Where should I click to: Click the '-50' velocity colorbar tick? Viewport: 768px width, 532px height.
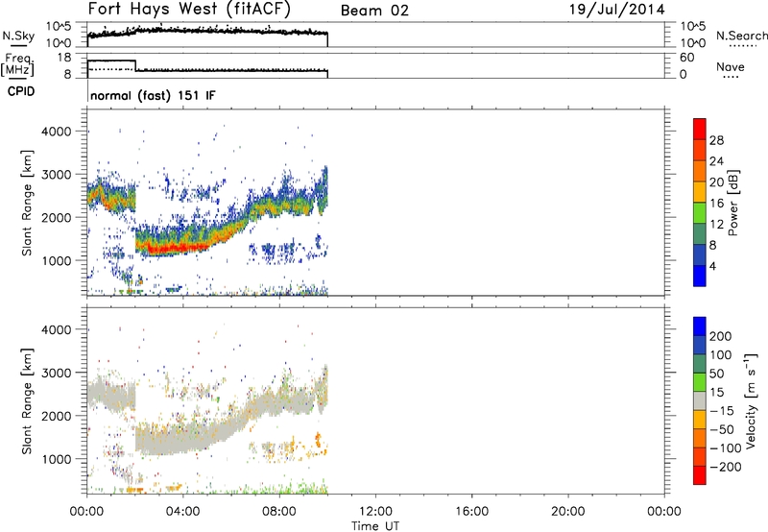(723, 429)
